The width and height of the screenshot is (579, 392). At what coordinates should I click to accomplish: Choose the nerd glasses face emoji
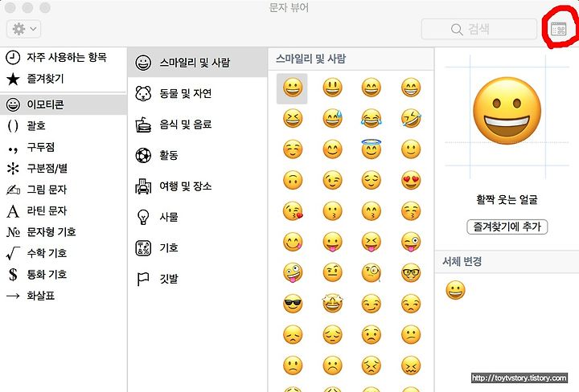[411, 273]
